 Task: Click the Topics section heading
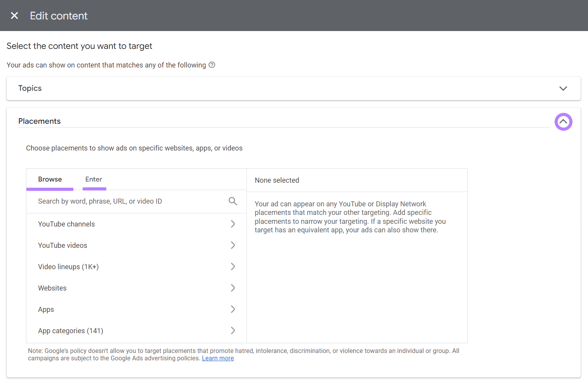[x=30, y=88]
